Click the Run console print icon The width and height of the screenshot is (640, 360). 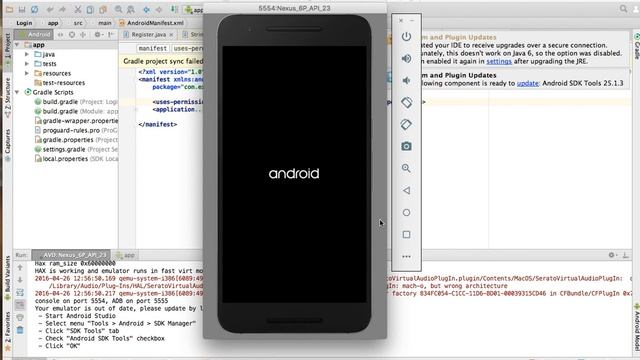point(20,317)
